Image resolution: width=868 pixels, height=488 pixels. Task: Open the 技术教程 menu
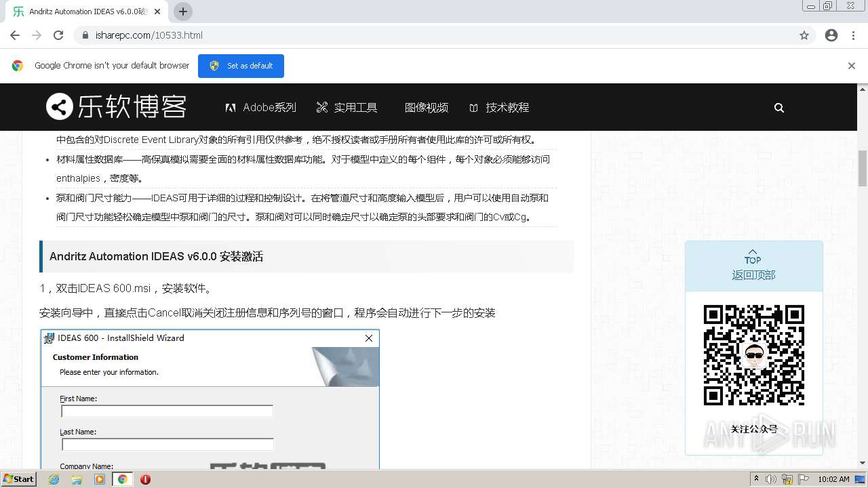click(499, 107)
